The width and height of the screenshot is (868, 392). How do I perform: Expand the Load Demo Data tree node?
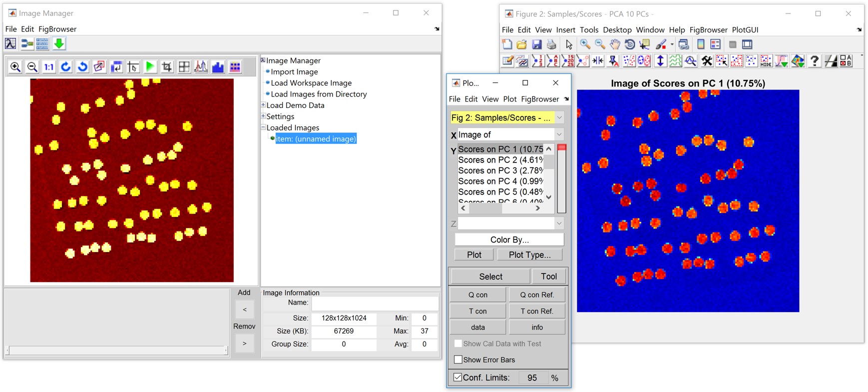pyautogui.click(x=263, y=105)
